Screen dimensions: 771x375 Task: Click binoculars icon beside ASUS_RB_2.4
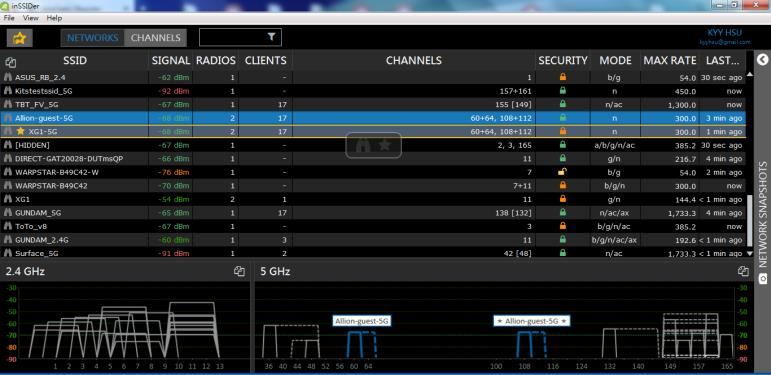[8, 77]
